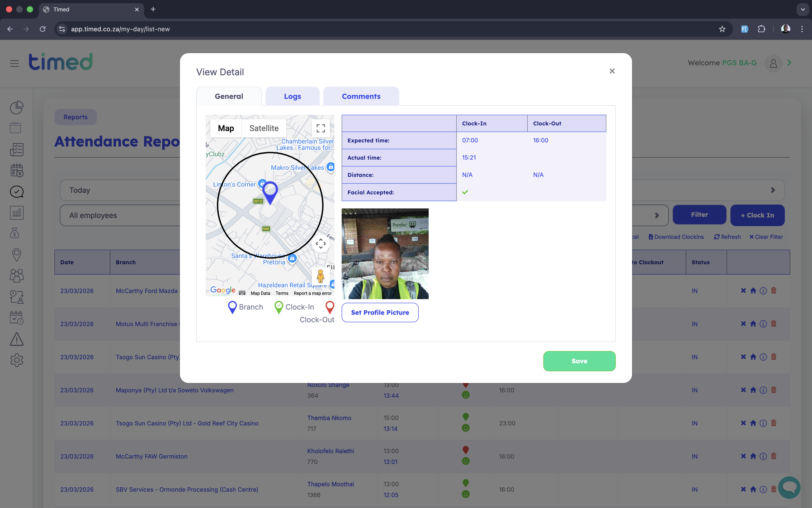812x508 pixels.
Task: Open the employees group sidebar icon
Action: click(x=17, y=276)
